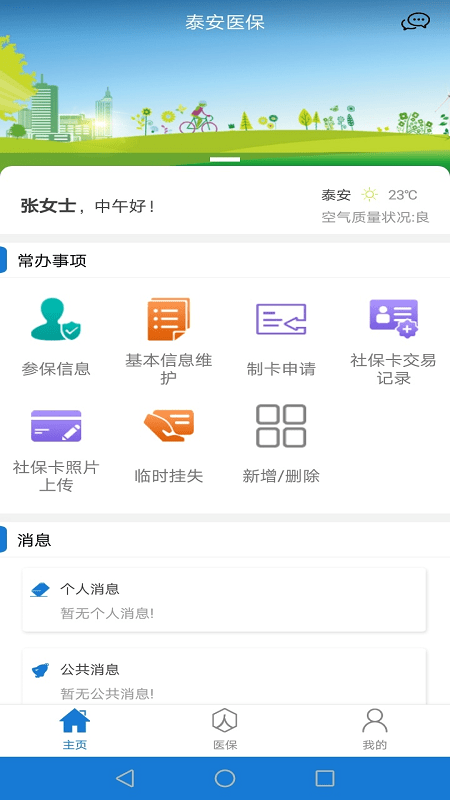Image resolution: width=450 pixels, height=800 pixels.
Task: Click the 个人消息 eraser-shaped icon
Action: [x=40, y=590]
